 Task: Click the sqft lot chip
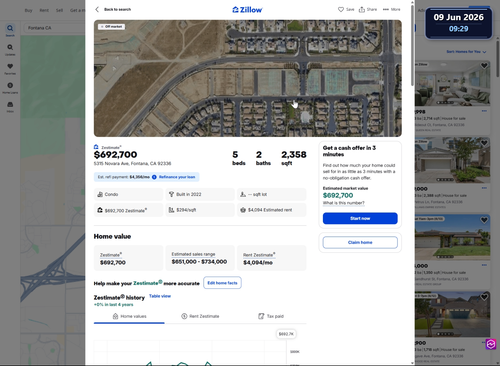click(272, 194)
